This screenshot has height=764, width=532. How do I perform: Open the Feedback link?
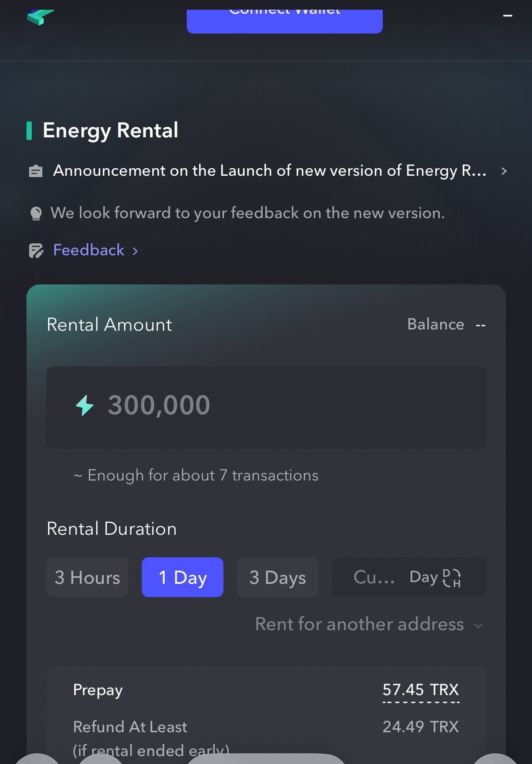click(89, 250)
